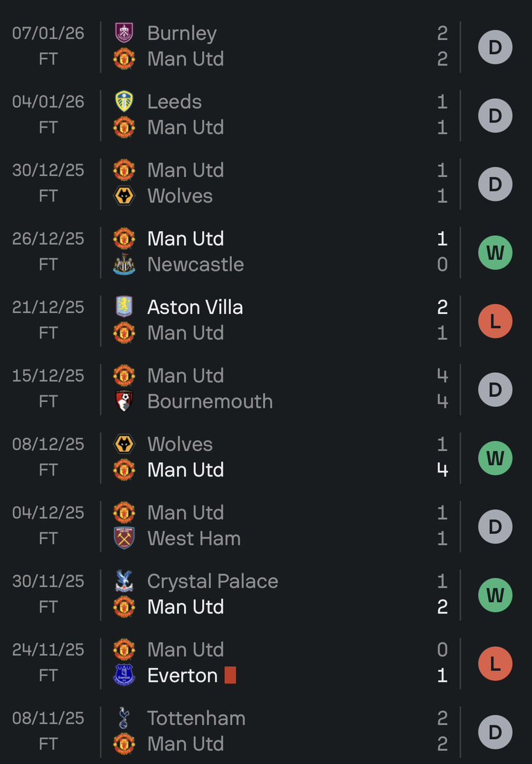532x764 pixels.
Task: Click the West Ham club crest
Action: (124, 538)
